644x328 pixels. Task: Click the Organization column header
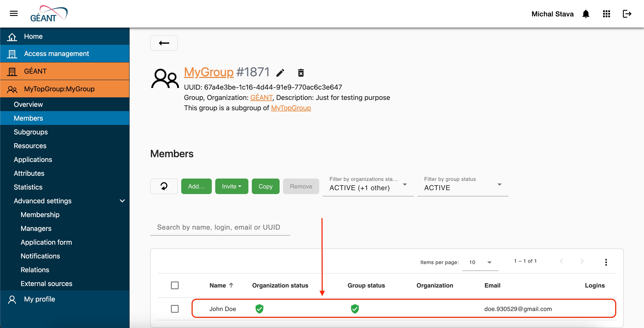click(435, 285)
